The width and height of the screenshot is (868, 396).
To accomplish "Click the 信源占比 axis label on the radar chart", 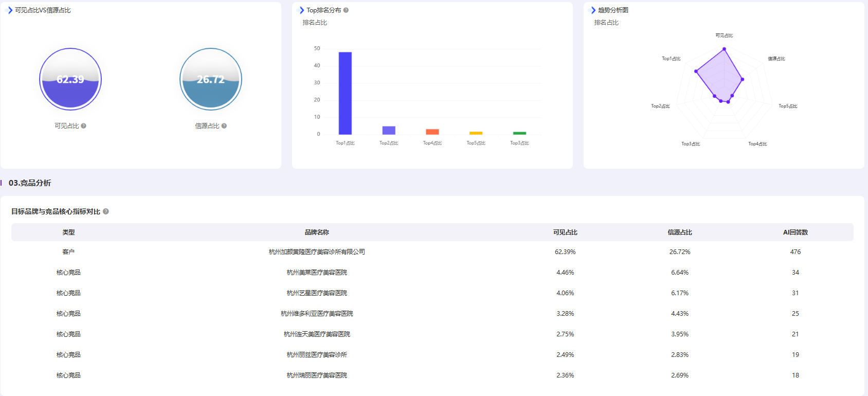I will tap(776, 59).
